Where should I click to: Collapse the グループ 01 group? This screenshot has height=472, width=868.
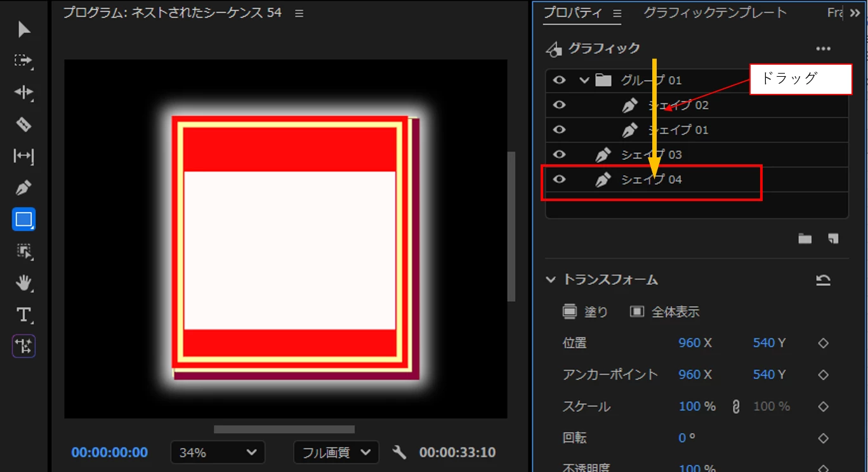[x=584, y=80]
